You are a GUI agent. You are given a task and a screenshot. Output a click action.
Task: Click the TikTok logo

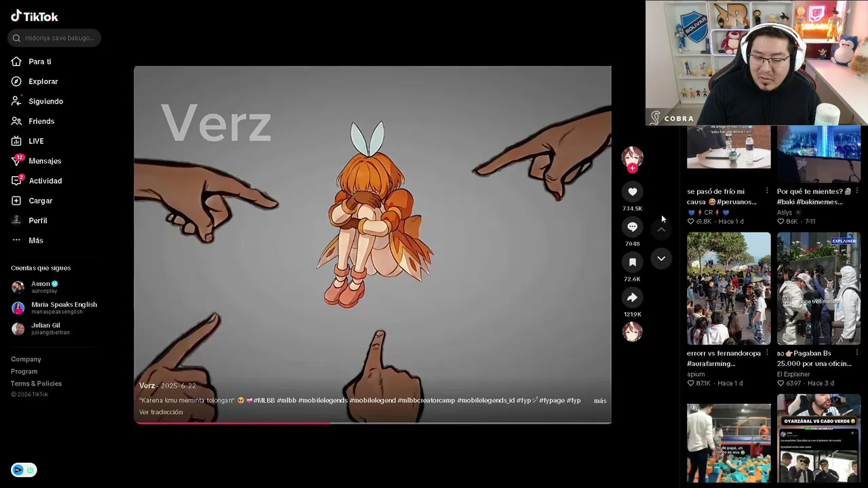[x=35, y=16]
